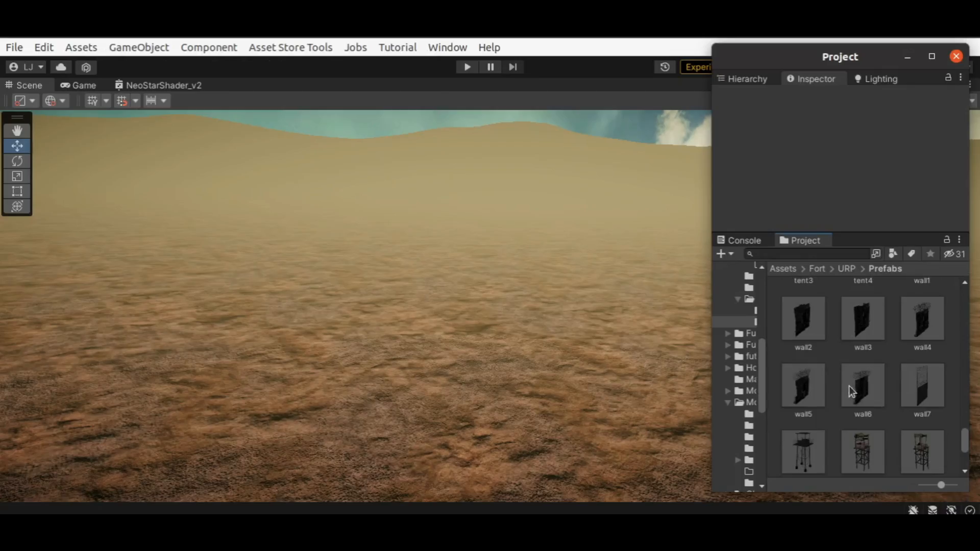Adjust the asset icon size slider
Screen dimensions: 980x551
(x=941, y=485)
